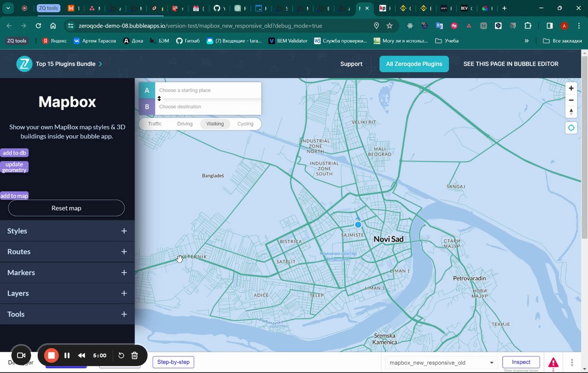
Task: Click the blue current-location dot on map
Action: pyautogui.click(x=358, y=224)
